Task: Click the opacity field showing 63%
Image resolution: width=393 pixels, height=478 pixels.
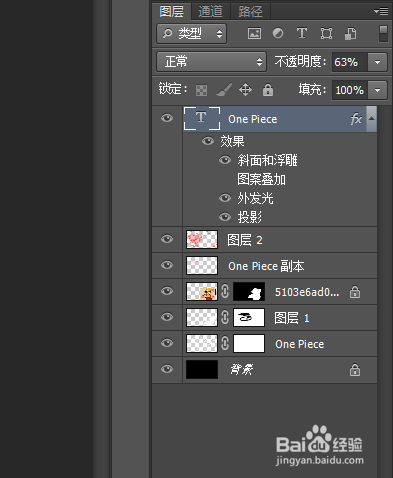Action: (x=350, y=62)
